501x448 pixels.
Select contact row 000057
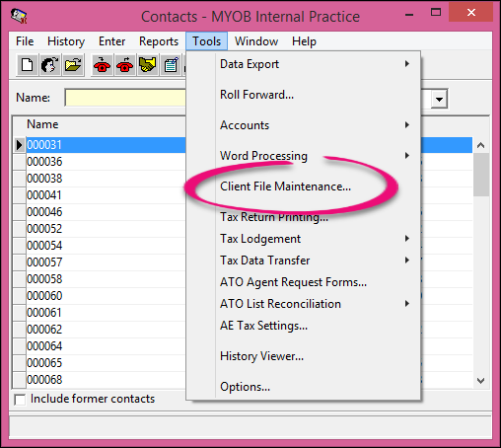tap(106, 262)
